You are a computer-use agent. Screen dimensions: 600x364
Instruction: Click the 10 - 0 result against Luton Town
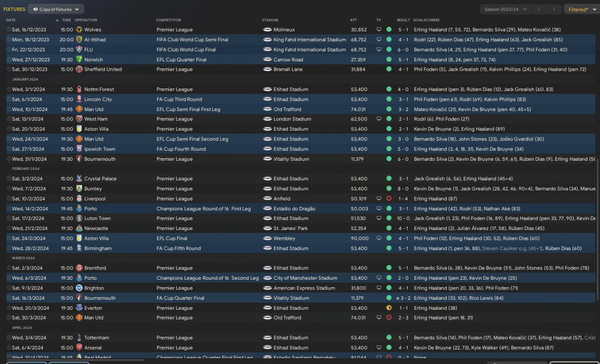point(403,218)
